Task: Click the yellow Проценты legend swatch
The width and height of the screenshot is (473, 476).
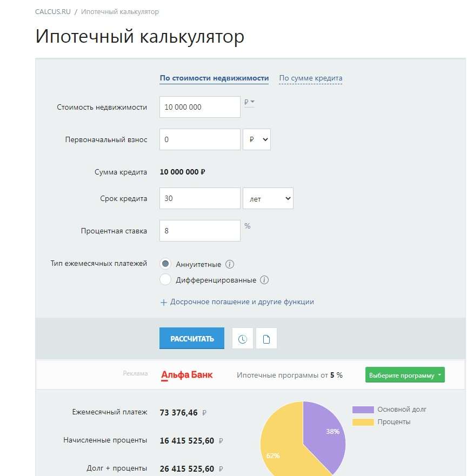Action: (363, 421)
